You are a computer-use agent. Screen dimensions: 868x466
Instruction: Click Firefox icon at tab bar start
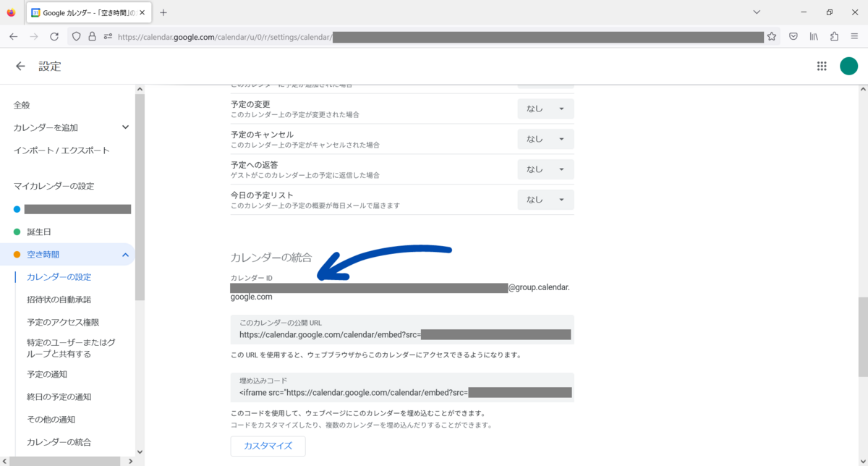(11, 12)
